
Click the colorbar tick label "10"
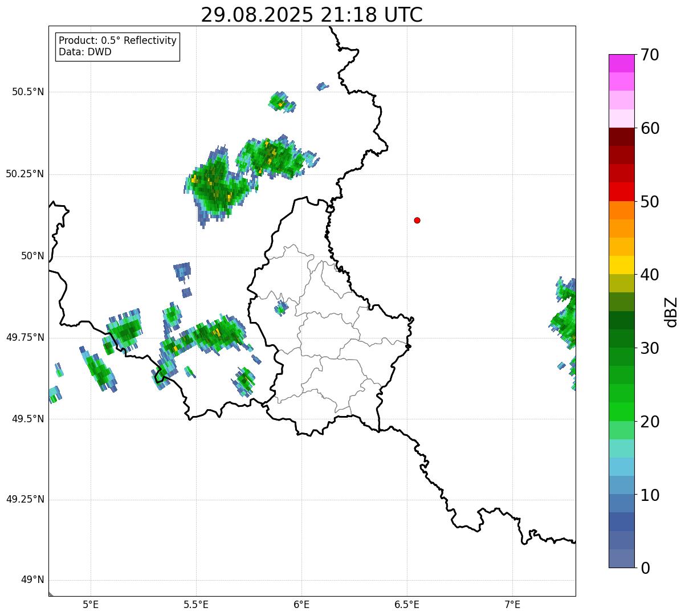pyautogui.click(x=650, y=496)
